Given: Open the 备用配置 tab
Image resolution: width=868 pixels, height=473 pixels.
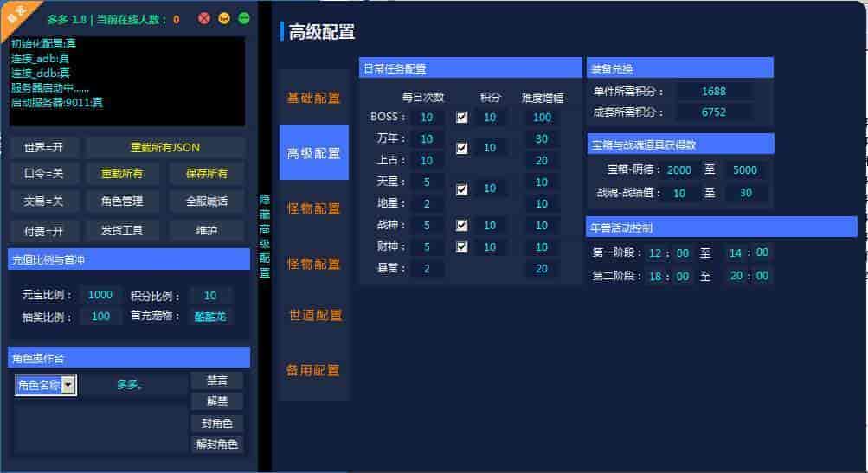Looking at the screenshot, I should (314, 370).
